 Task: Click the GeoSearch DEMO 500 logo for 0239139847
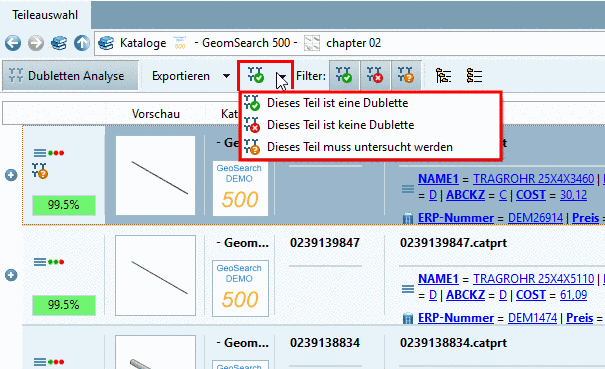[x=240, y=288]
